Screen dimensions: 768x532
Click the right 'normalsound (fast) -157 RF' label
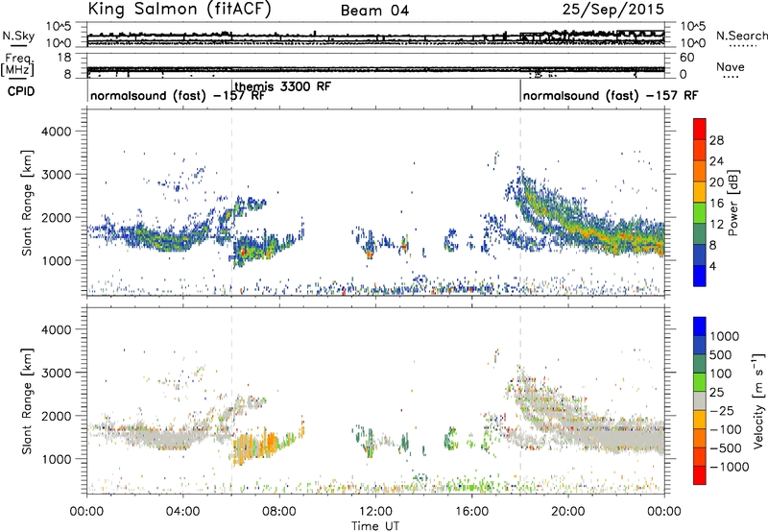tap(611, 95)
